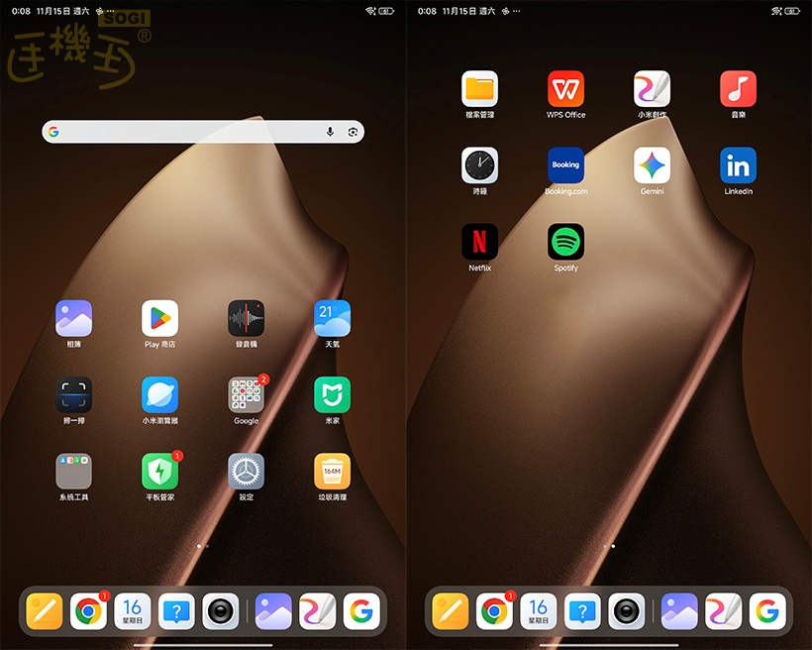Tap the Google search bar to type
The width and height of the screenshot is (812, 650).
pyautogui.click(x=178, y=131)
